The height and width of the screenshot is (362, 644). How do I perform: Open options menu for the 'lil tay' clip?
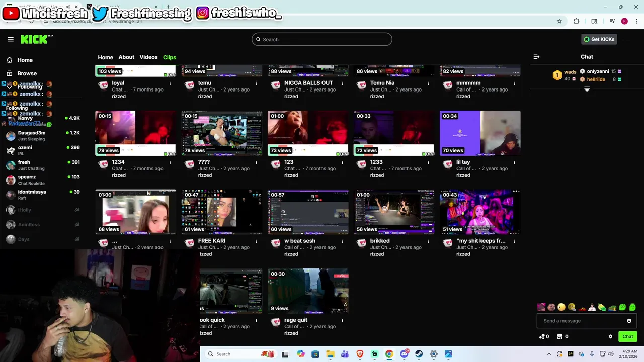click(515, 162)
